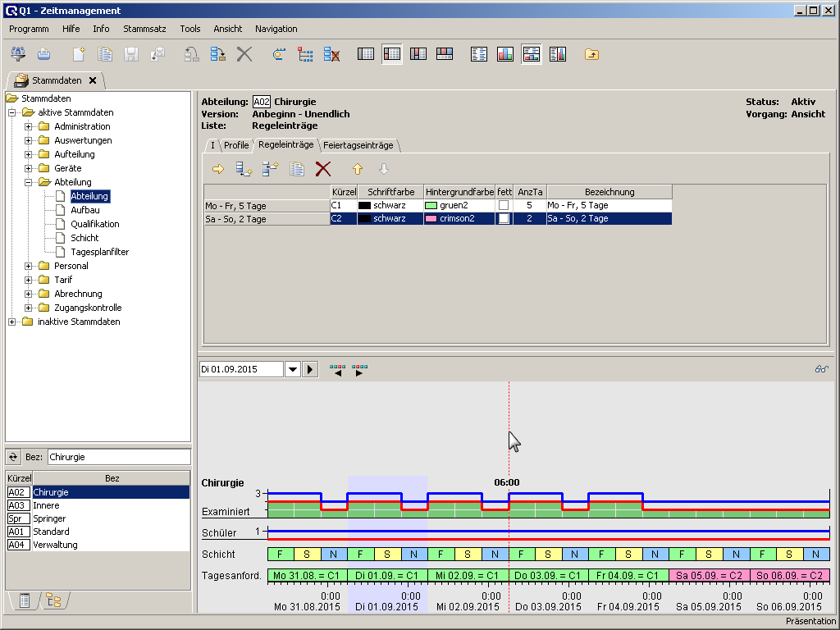
Task: Click the glasses icon above the chart
Action: [x=821, y=369]
